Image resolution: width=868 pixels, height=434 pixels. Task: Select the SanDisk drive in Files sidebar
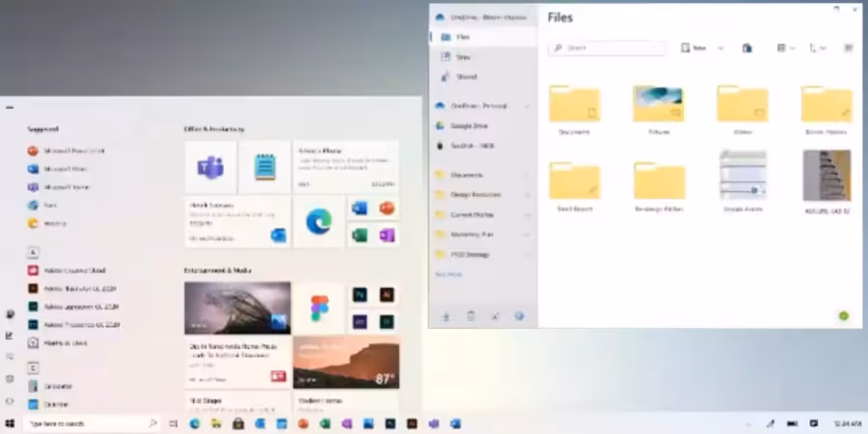[483, 146]
